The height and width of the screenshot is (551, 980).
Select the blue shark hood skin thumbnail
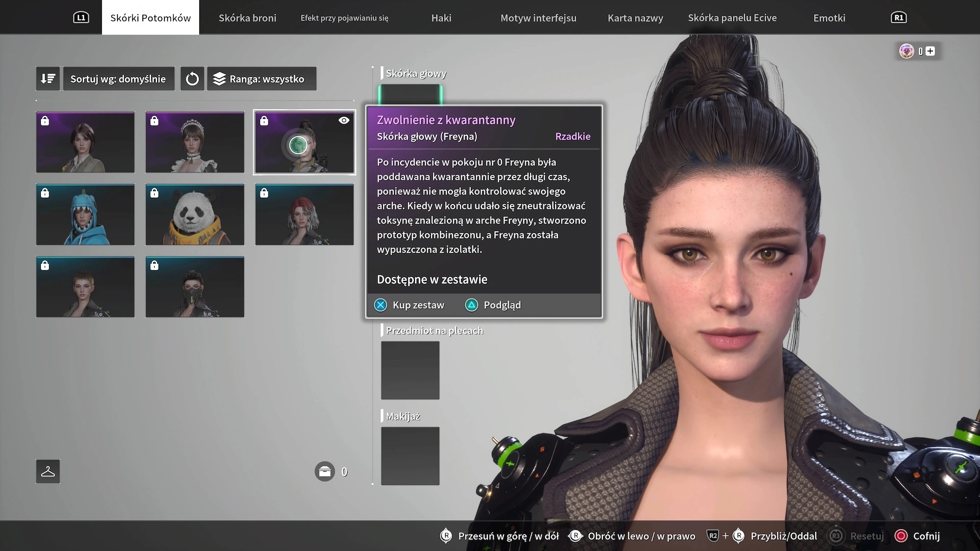[85, 215]
